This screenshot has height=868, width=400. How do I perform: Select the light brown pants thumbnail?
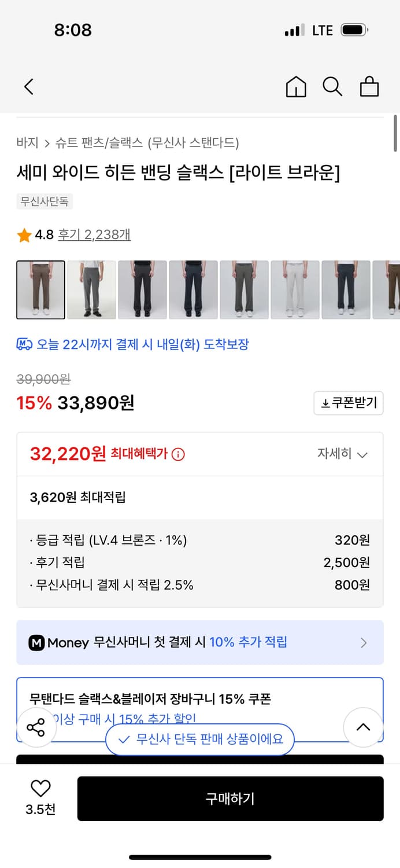(x=40, y=289)
